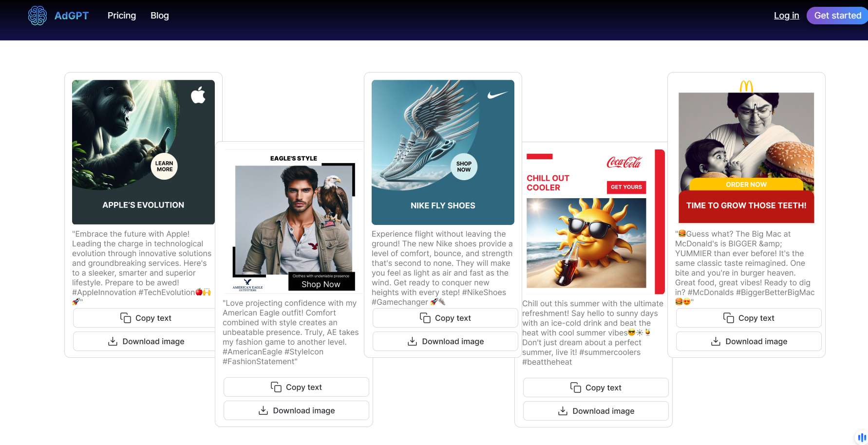This screenshot has height=445, width=868.
Task: Click the download icon under the Nike ad
Action: (x=412, y=341)
